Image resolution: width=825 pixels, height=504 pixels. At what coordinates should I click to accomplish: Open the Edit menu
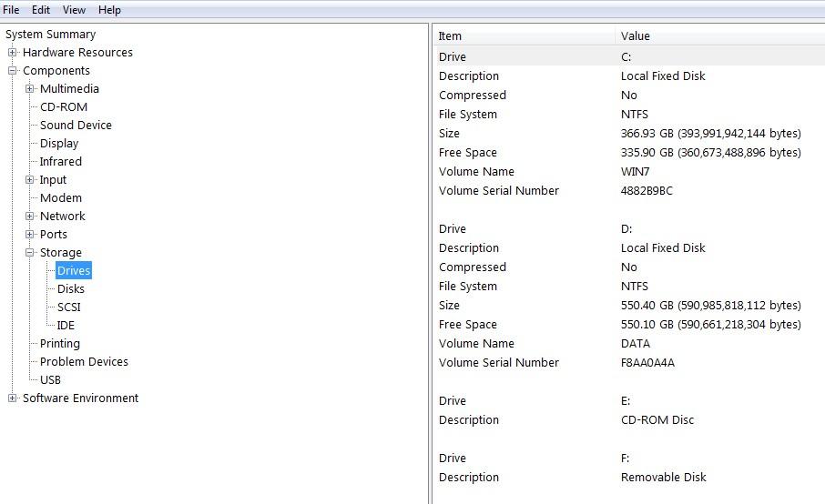pyautogui.click(x=41, y=10)
